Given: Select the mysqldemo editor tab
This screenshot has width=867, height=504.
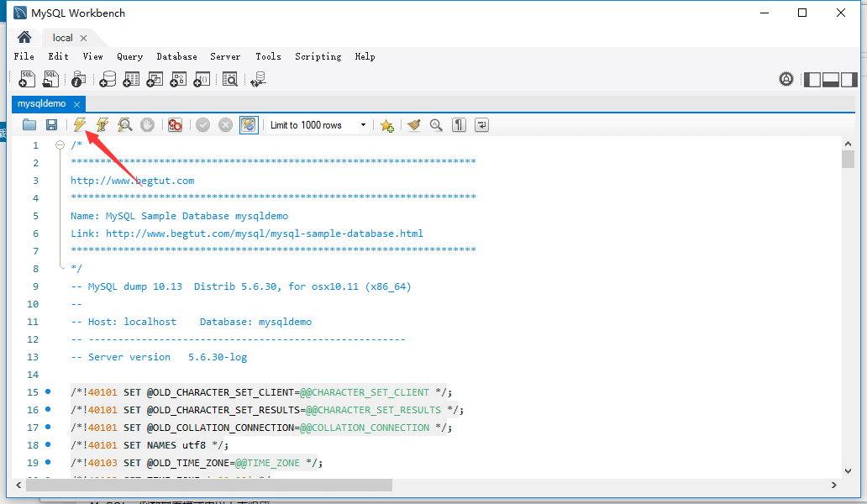Looking at the screenshot, I should (x=41, y=103).
